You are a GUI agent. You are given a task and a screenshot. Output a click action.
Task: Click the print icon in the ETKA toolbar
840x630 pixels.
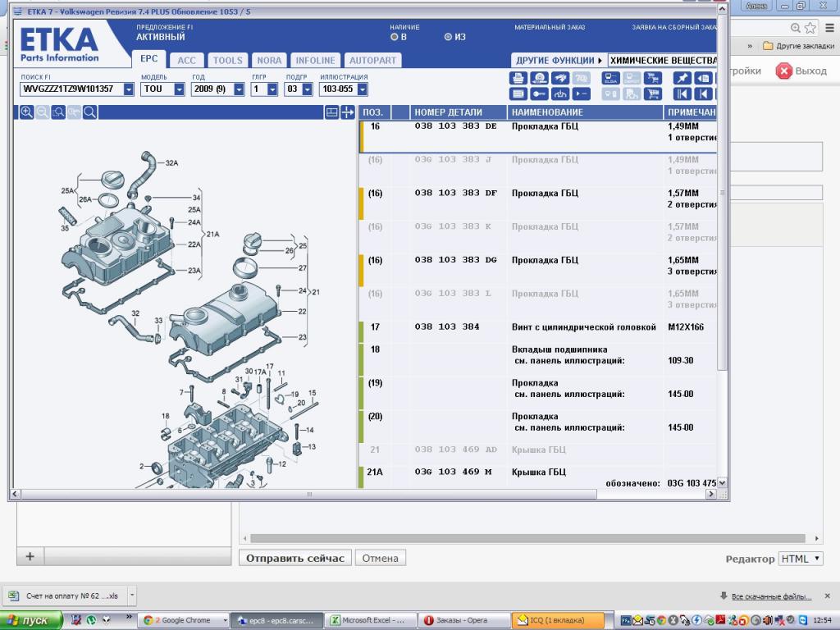coord(518,78)
